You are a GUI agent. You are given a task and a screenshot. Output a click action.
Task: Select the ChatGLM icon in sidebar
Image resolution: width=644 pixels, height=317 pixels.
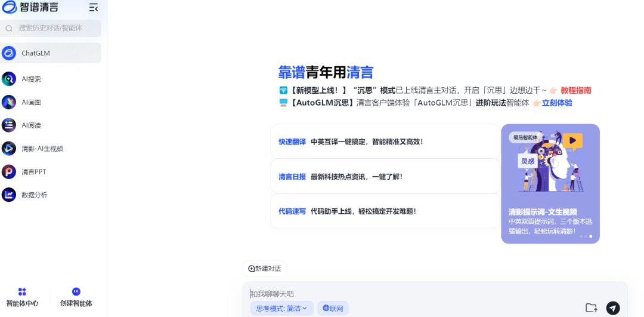click(x=8, y=53)
